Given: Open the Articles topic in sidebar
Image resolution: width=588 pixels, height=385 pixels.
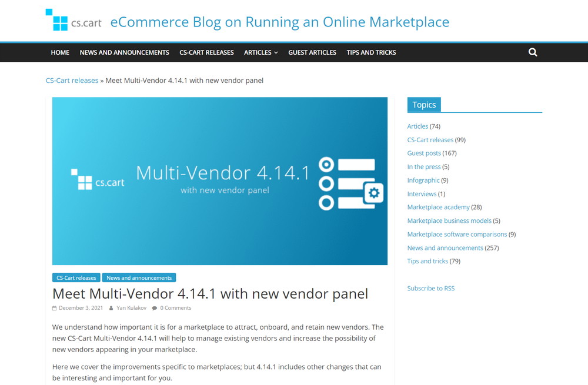Looking at the screenshot, I should point(417,126).
